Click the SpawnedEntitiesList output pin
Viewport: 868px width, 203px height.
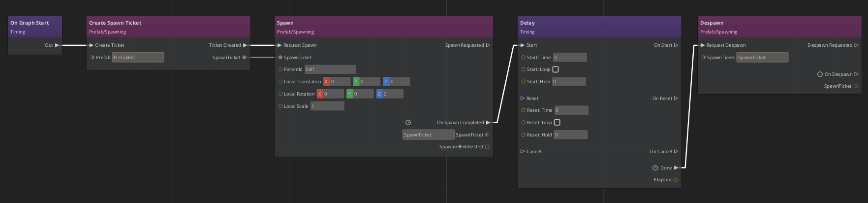487,147
